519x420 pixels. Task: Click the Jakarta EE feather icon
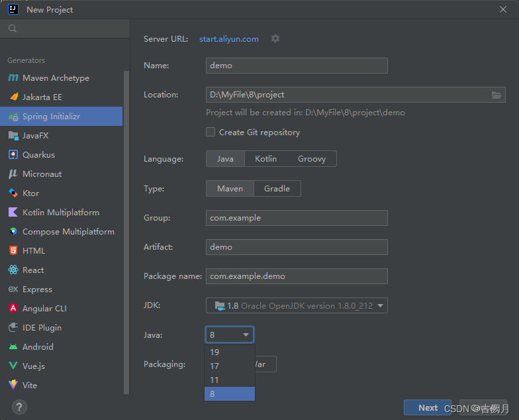tap(13, 97)
